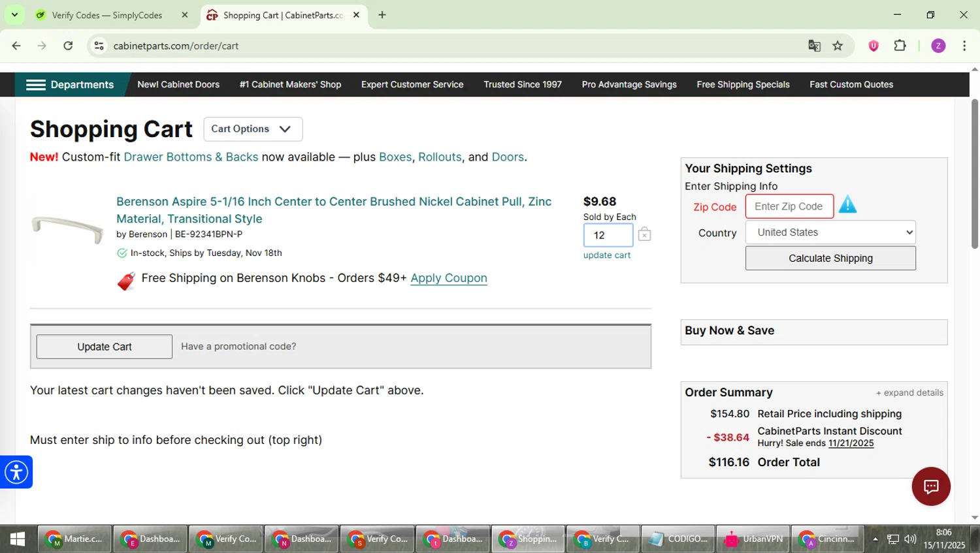The image size is (980, 553).
Task: Click the shield extension icon
Action: pos(874,46)
